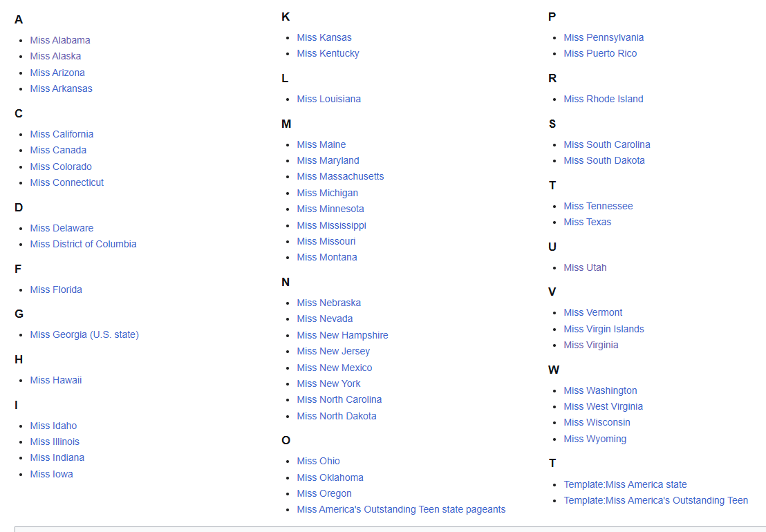Image resolution: width=766 pixels, height=532 pixels.
Task: Open the Miss Montana link
Action: click(327, 257)
